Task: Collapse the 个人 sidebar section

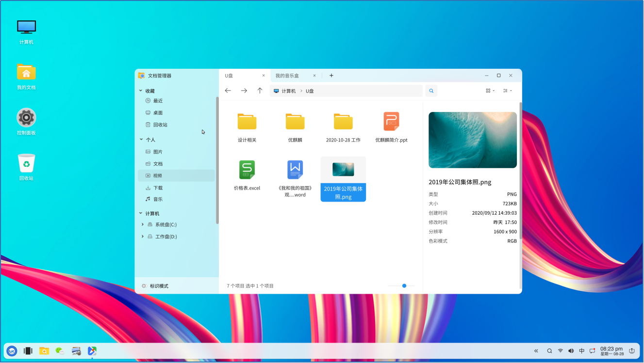Action: pyautogui.click(x=140, y=139)
